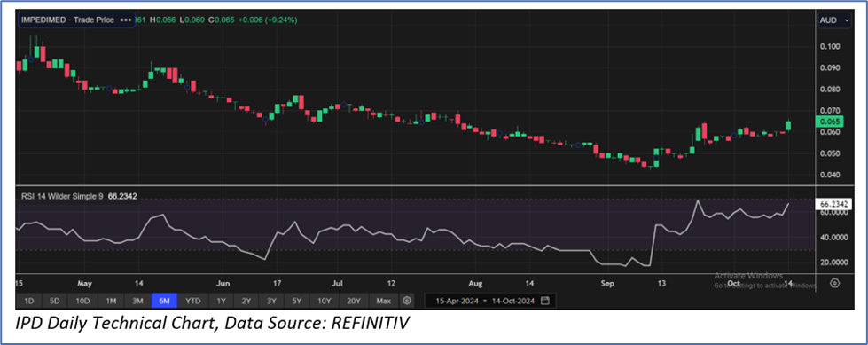Select the 1D time range

(29, 301)
